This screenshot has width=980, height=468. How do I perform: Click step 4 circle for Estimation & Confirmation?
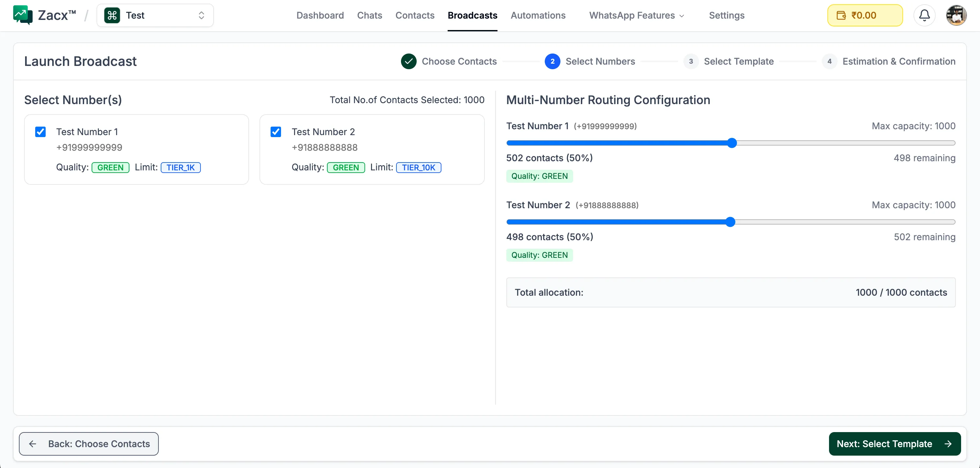829,61
